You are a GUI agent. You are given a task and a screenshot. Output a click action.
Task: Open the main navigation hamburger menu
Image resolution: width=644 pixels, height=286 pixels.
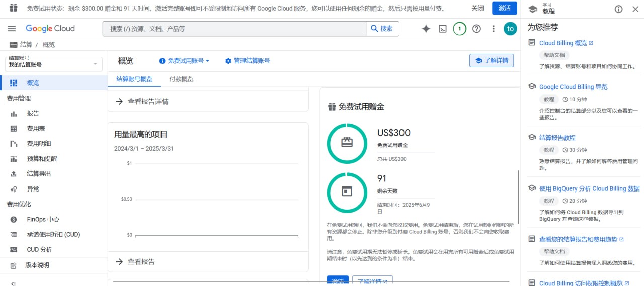[12, 29]
